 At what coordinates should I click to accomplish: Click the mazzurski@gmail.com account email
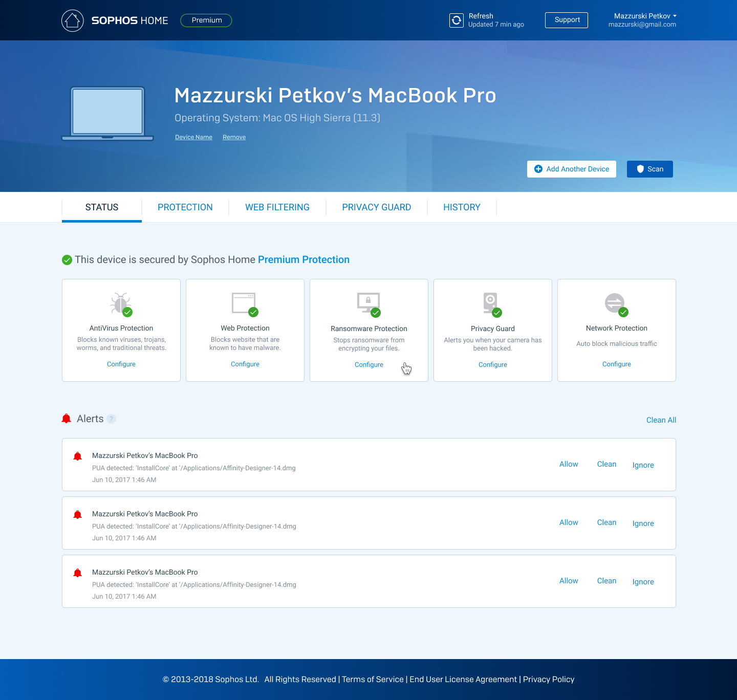pos(642,25)
